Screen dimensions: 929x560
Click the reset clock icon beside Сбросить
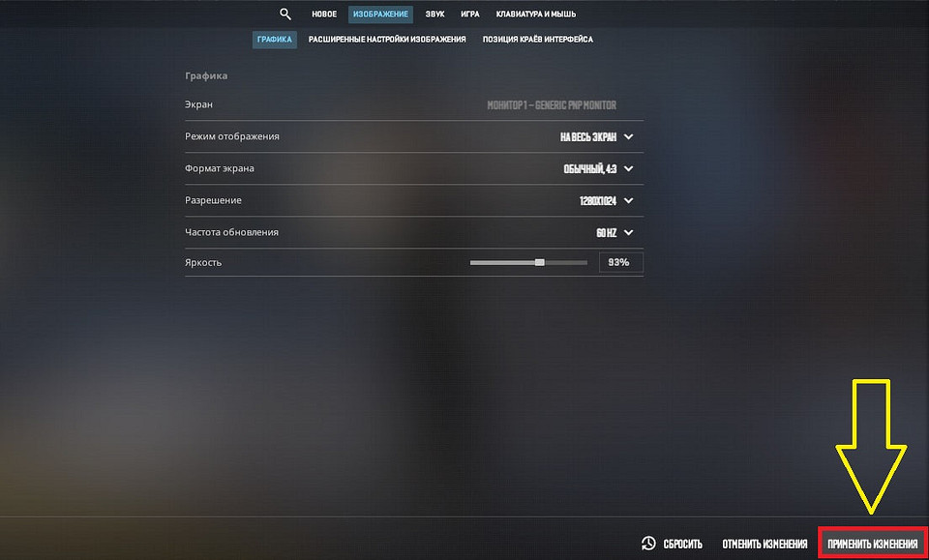[648, 544]
